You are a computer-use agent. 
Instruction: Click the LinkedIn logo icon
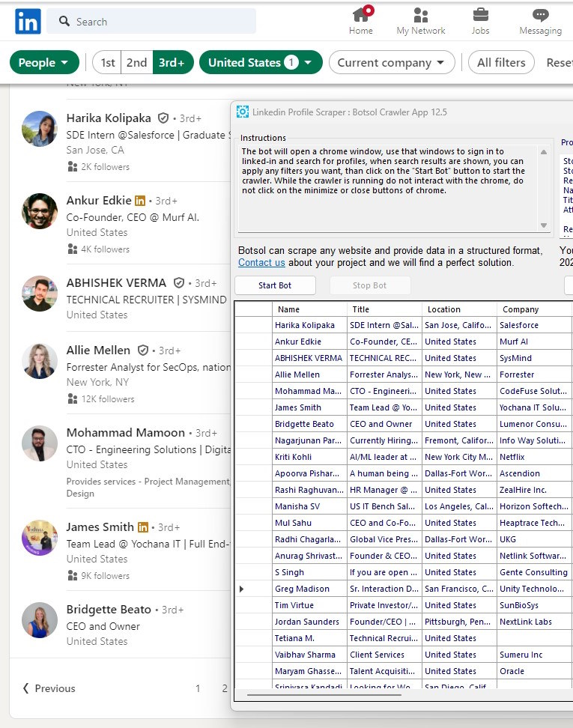(28, 22)
